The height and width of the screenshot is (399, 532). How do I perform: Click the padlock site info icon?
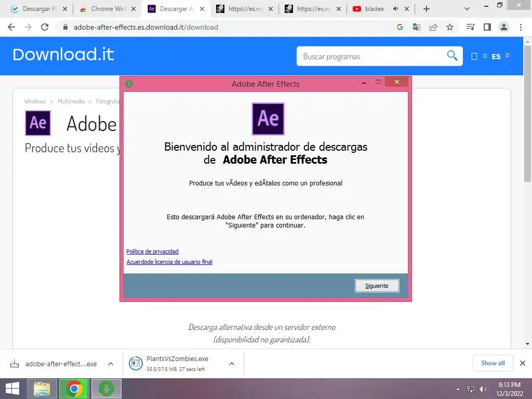pos(65,27)
